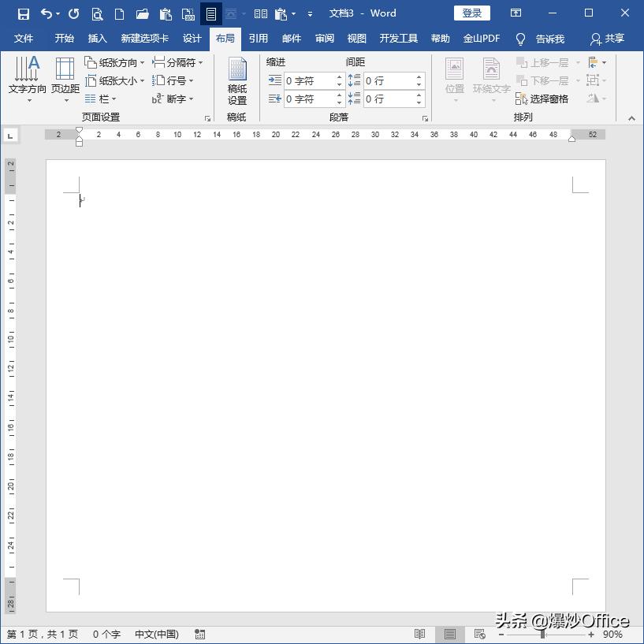Open the Breaks (分隔符) dropdown
The height and width of the screenshot is (644, 644).
pos(177,62)
